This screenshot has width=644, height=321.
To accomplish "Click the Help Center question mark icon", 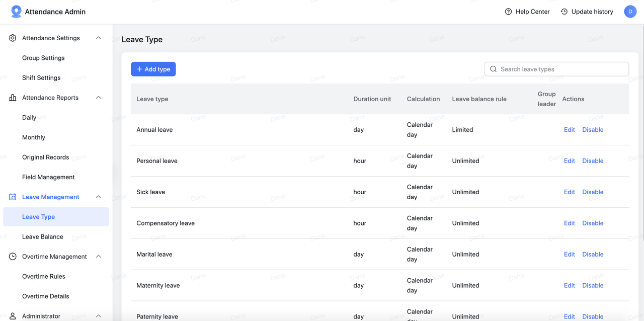I will click(508, 12).
